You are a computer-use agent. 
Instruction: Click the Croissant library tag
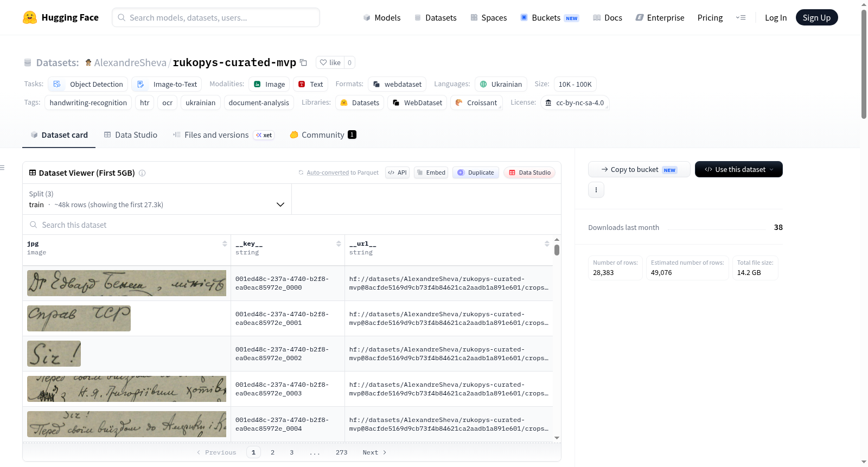[x=476, y=103]
